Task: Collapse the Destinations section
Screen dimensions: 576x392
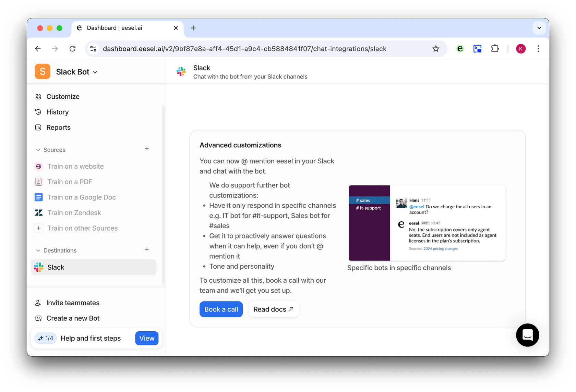Action: (38, 250)
